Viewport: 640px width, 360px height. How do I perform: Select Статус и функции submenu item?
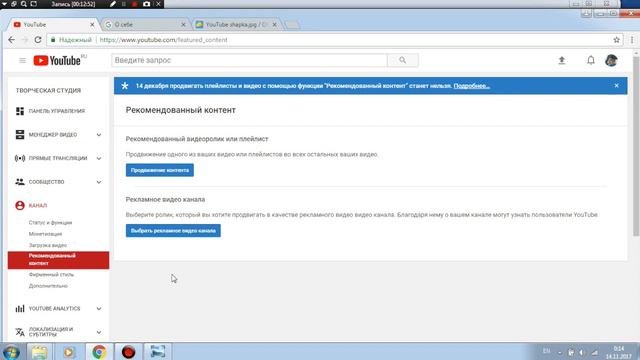pos(50,222)
